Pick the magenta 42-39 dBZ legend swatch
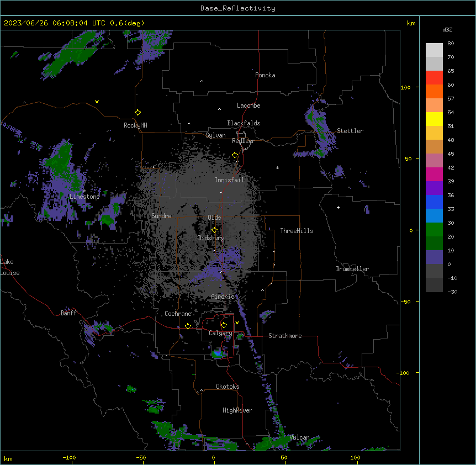 point(434,174)
